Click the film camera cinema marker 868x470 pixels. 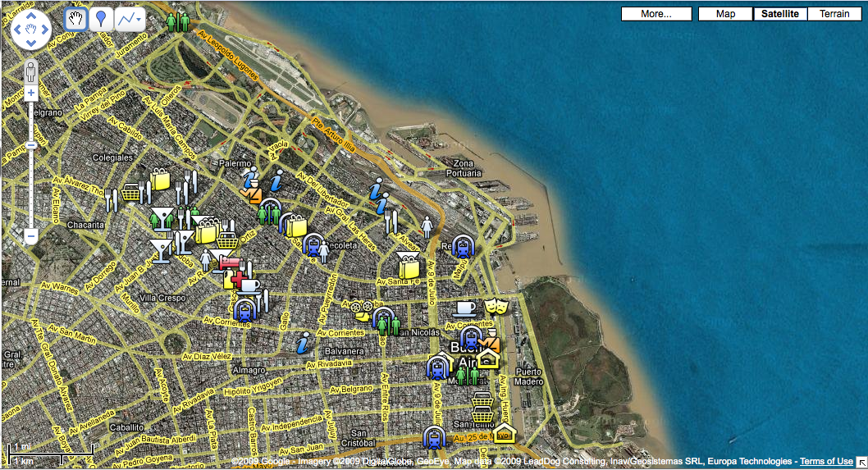(360, 310)
